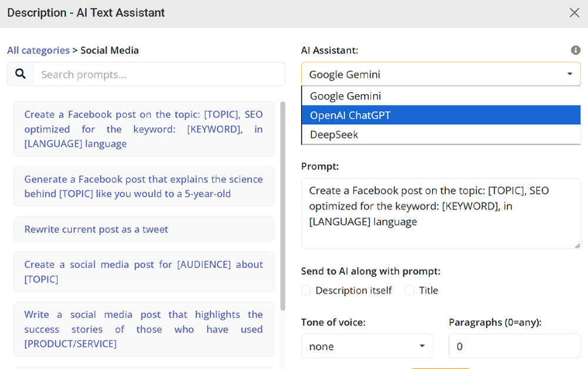588x369 pixels.
Task: Tick the Title checkbox
Action: [410, 290]
